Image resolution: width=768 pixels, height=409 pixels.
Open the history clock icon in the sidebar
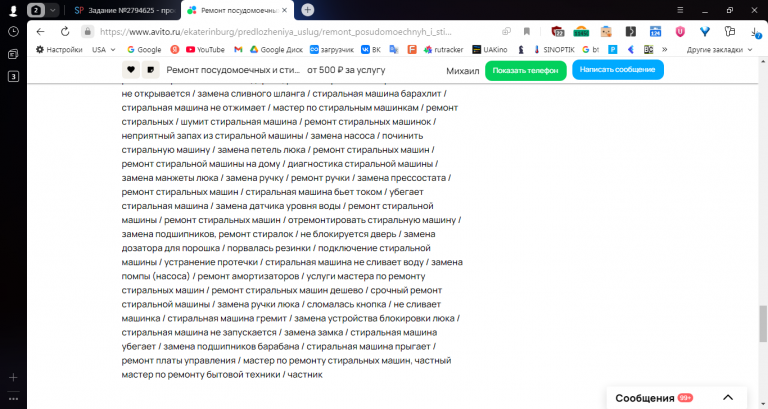tap(13, 31)
